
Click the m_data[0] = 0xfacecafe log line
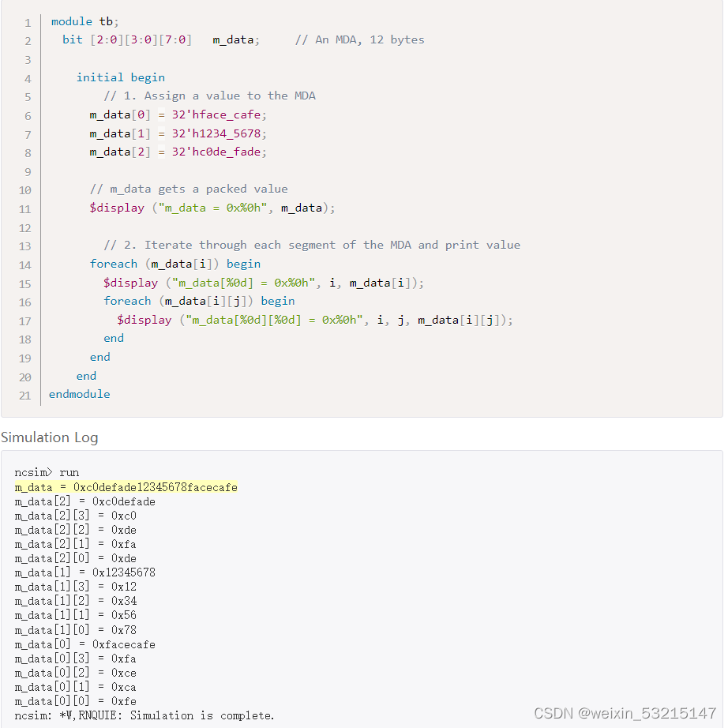84,644
